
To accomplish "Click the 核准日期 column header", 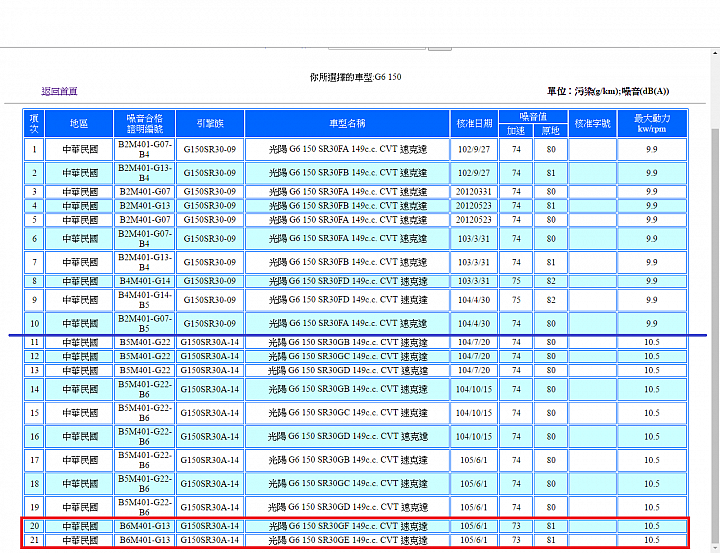I will pyautogui.click(x=474, y=123).
